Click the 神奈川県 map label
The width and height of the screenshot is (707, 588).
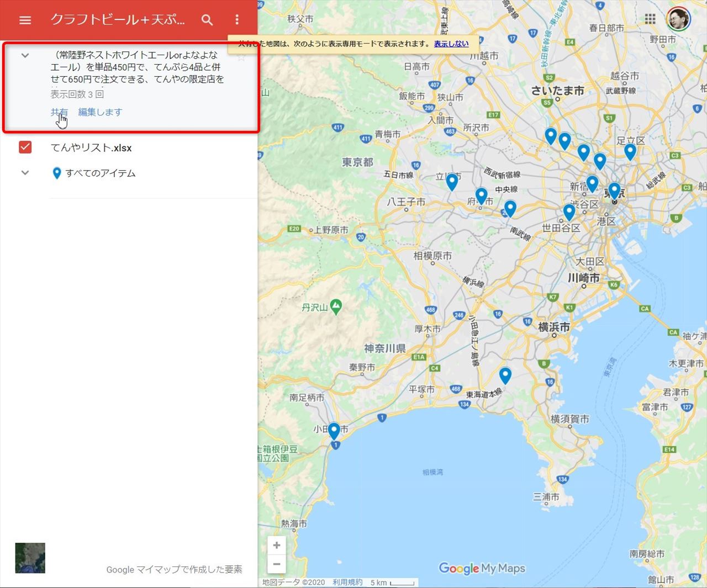point(385,348)
